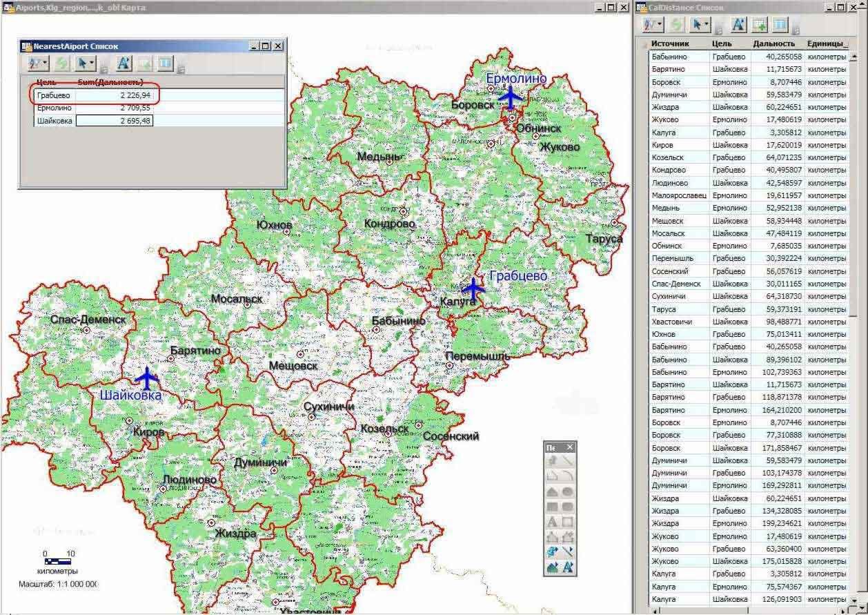Close the floating drawing tools palette
Image resolution: width=868 pixels, height=615 pixels.
(570, 447)
